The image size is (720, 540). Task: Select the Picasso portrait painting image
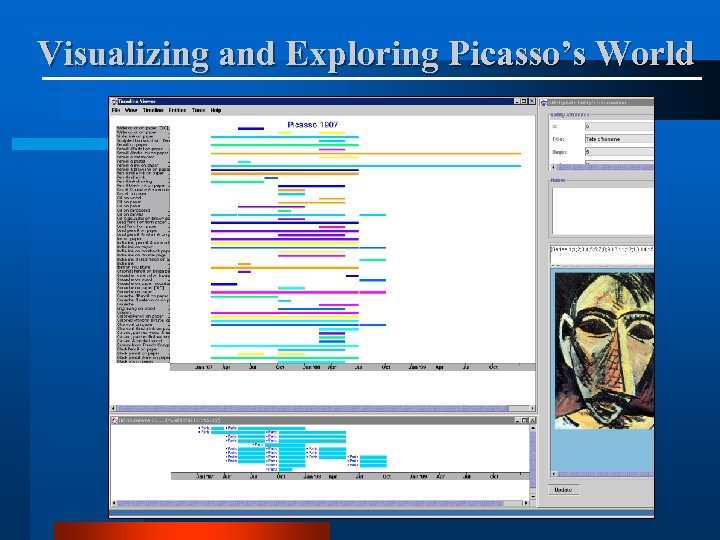(604, 350)
